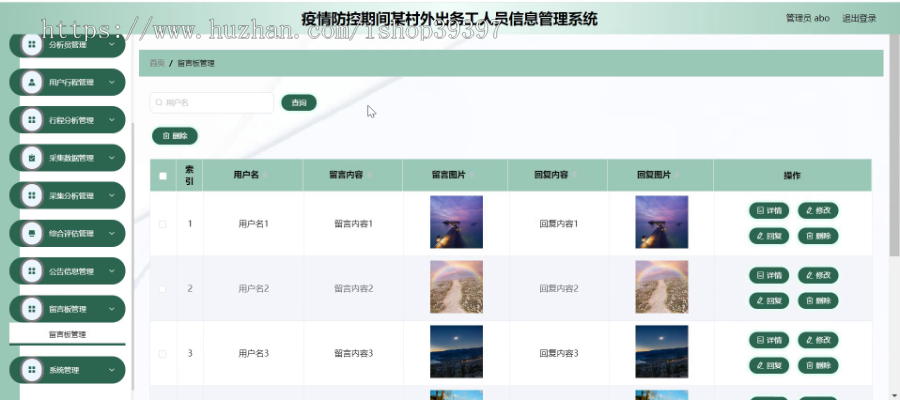This screenshot has width=900, height=400.
Task: Expand 综合评估管理 using its chevron
Action: tap(112, 234)
